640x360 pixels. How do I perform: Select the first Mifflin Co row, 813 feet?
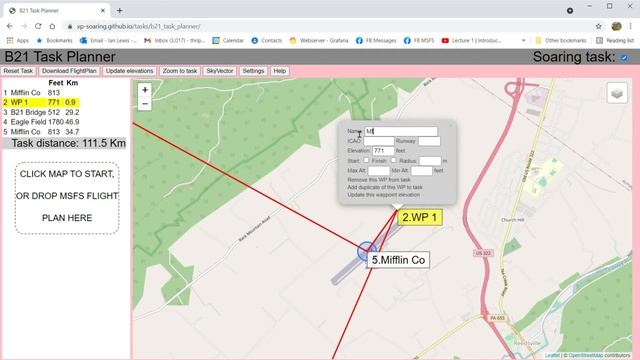click(41, 93)
